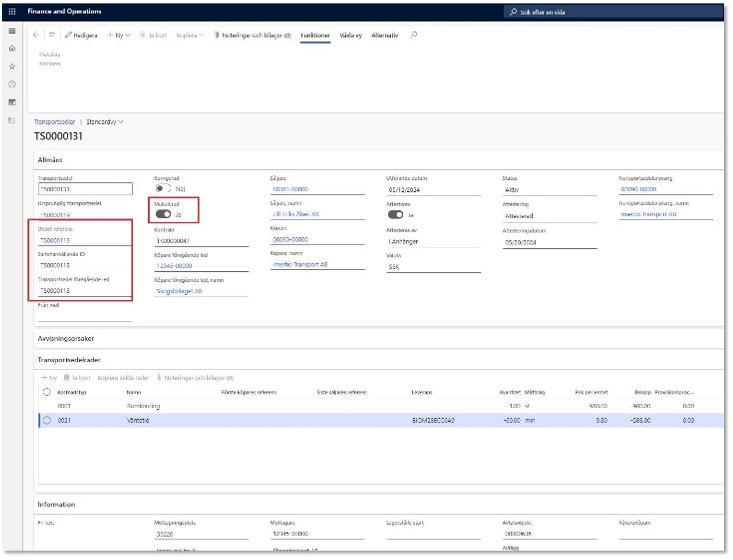Image resolution: width=733 pixels, height=560 pixels.
Task: Click Kopiera valda rader
Action: [123, 378]
